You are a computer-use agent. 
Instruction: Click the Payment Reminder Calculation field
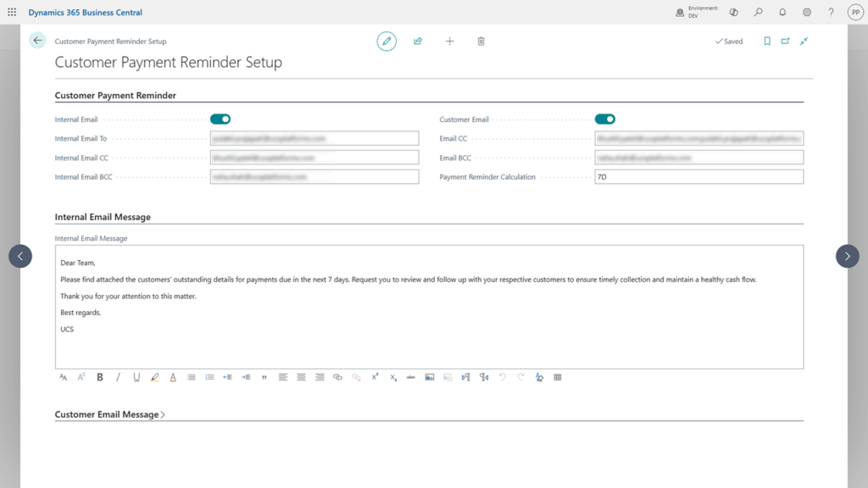point(698,176)
